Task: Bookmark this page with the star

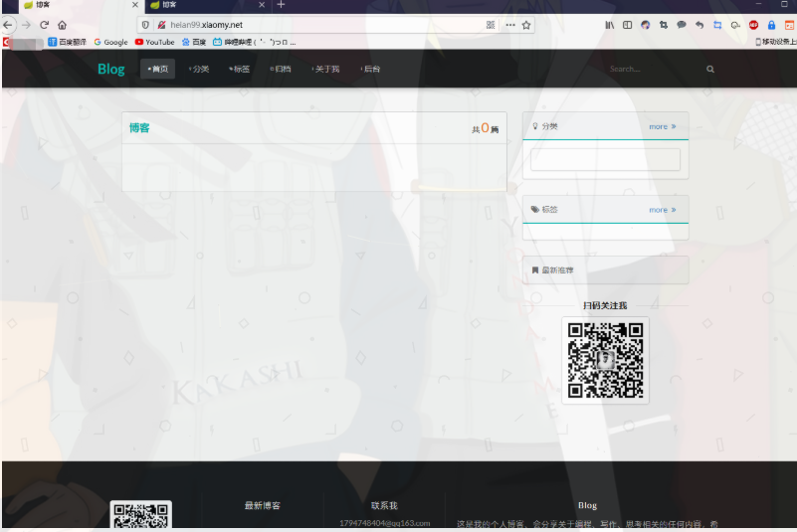Action: [x=526, y=25]
